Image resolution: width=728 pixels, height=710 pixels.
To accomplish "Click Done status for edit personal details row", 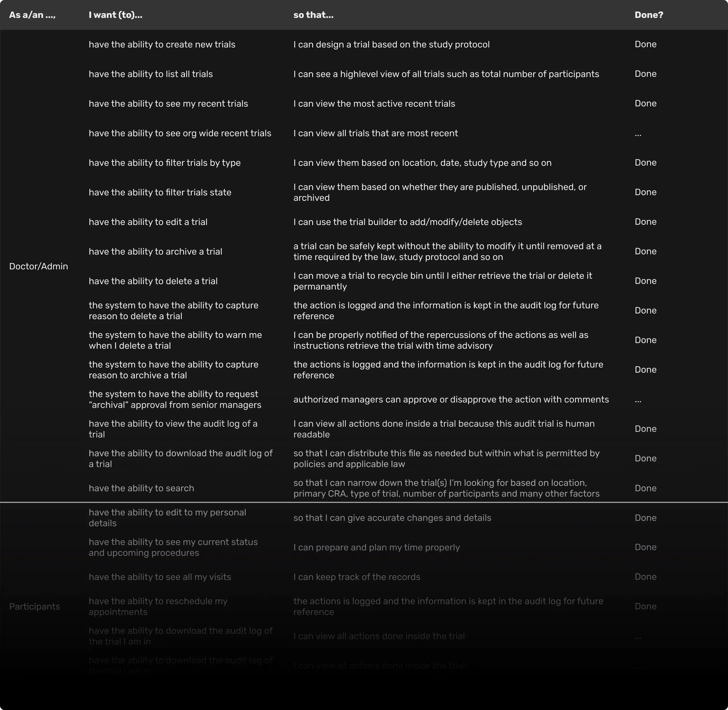I will coord(646,518).
